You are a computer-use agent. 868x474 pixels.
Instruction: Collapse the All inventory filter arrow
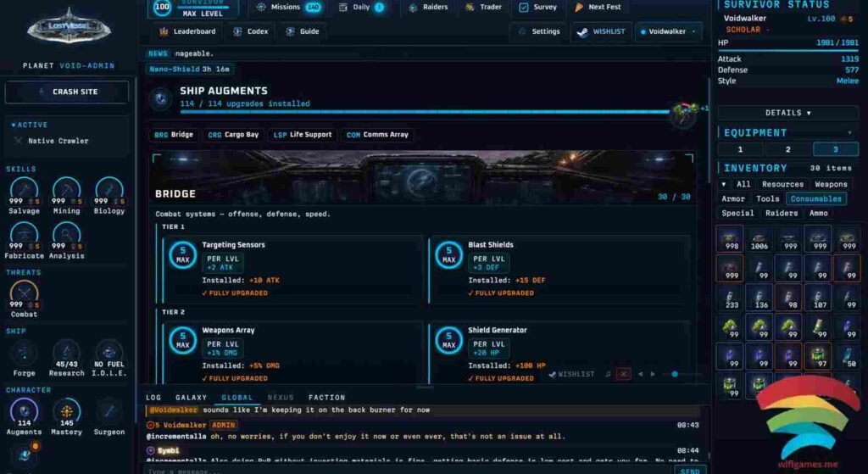(x=724, y=184)
